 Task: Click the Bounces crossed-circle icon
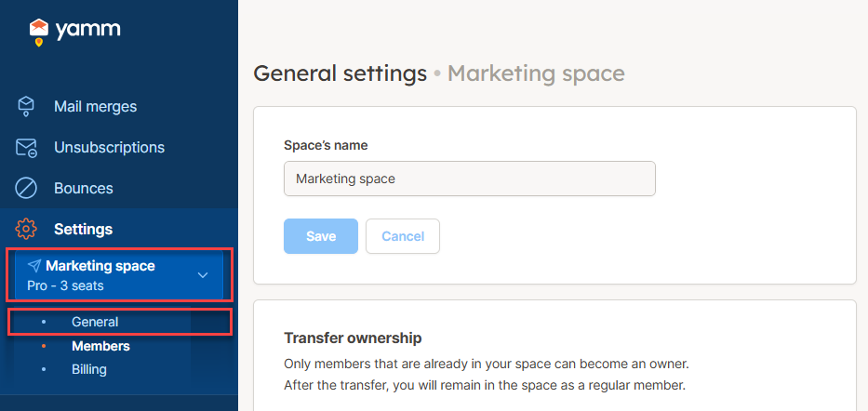(x=26, y=188)
